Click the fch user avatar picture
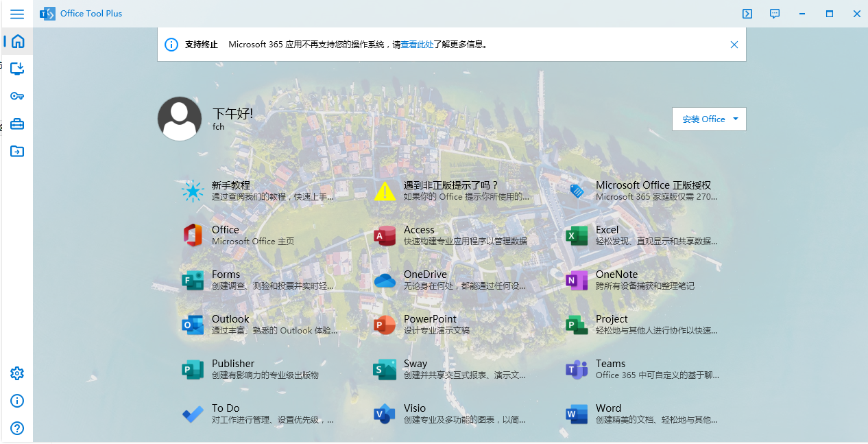This screenshot has width=868, height=444. pyautogui.click(x=179, y=118)
